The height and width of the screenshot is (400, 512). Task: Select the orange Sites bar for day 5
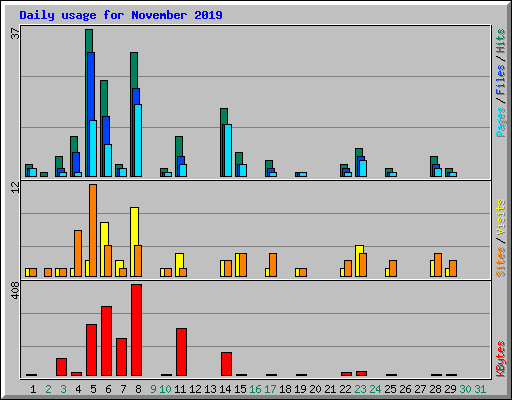[93, 230]
